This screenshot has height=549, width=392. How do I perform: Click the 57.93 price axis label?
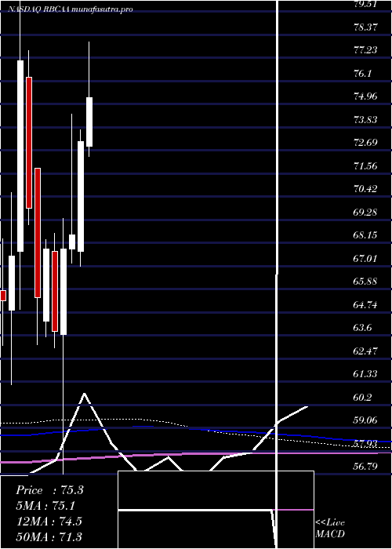tap(365, 444)
